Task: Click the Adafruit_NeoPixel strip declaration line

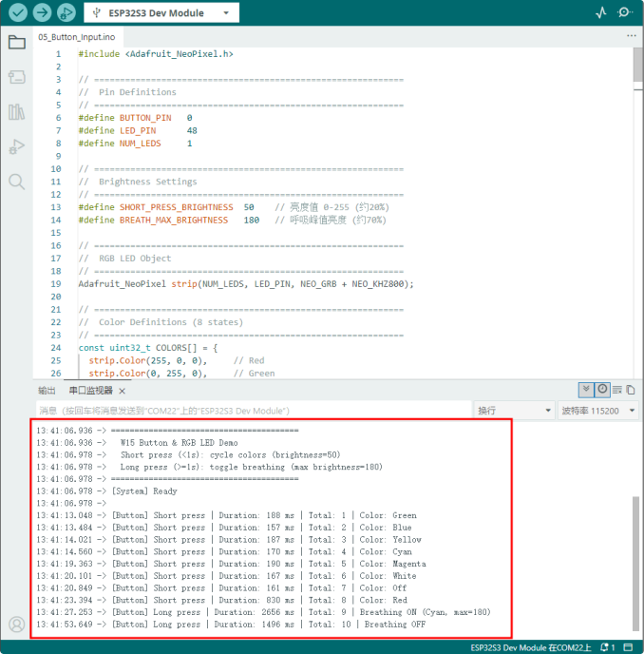Action: (246, 284)
